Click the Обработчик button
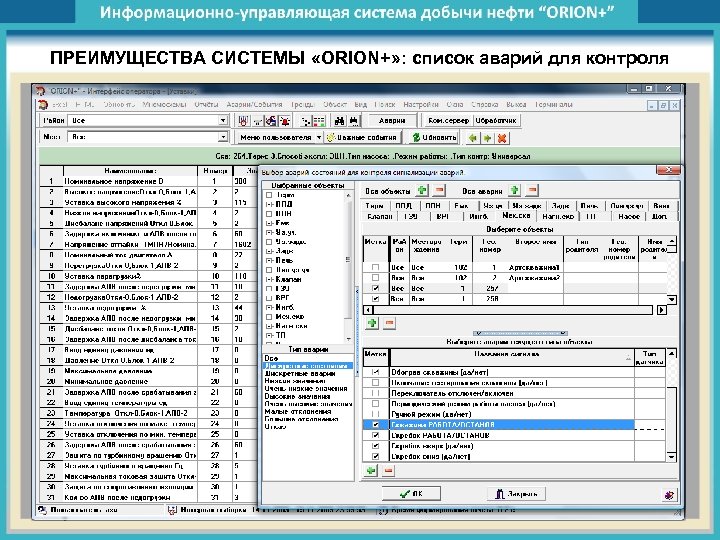Screen dimensions: 720x540 [x=496, y=120]
